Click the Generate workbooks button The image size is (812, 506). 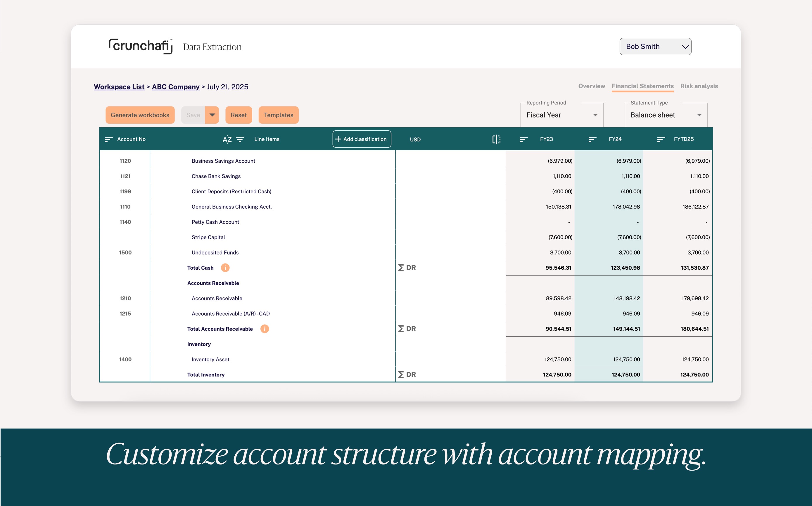(x=140, y=115)
